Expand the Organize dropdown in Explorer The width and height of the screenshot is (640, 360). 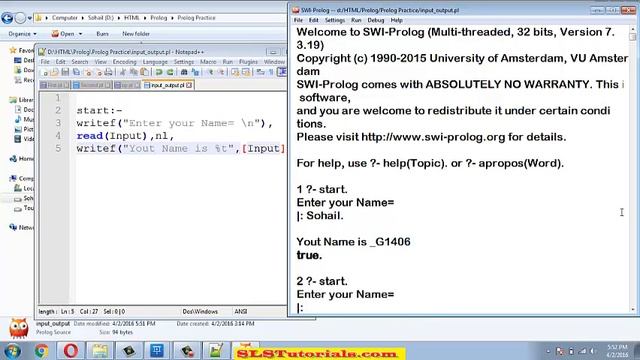pyautogui.click(x=22, y=34)
